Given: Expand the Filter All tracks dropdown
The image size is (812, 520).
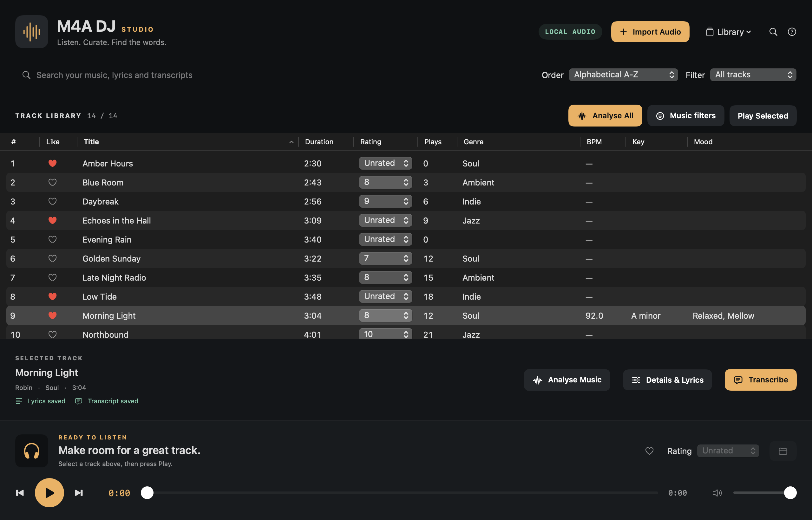Looking at the screenshot, I should (x=753, y=75).
